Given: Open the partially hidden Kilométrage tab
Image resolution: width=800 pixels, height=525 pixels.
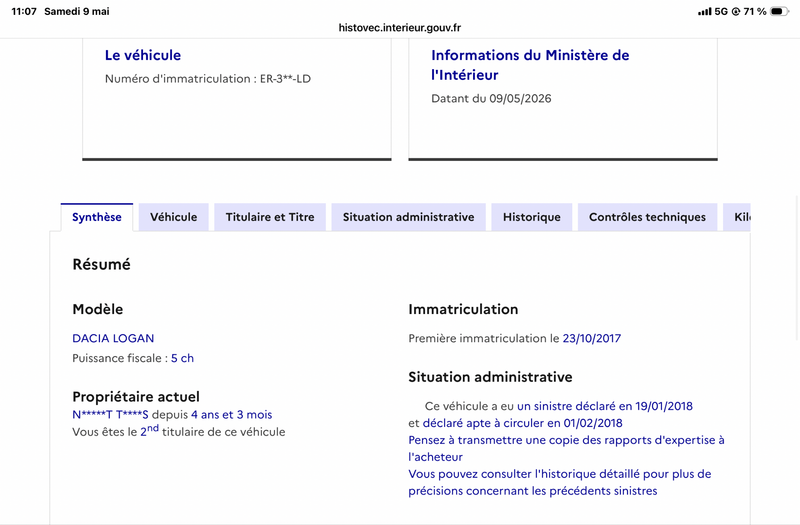Looking at the screenshot, I should (737, 217).
